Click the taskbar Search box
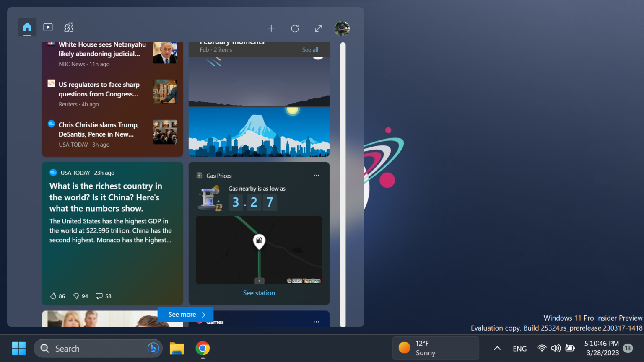Screen dimensions: 644x362 pyautogui.click(x=96, y=348)
